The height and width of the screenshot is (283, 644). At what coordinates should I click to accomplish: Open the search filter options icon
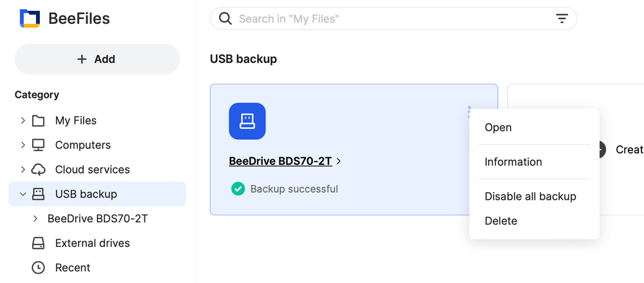pos(562,19)
